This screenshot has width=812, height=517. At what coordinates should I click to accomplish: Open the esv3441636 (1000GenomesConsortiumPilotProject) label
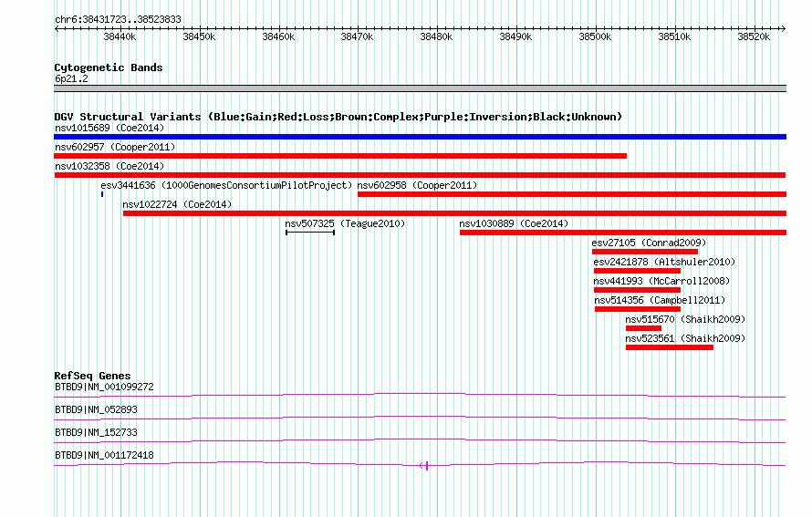tap(226, 185)
